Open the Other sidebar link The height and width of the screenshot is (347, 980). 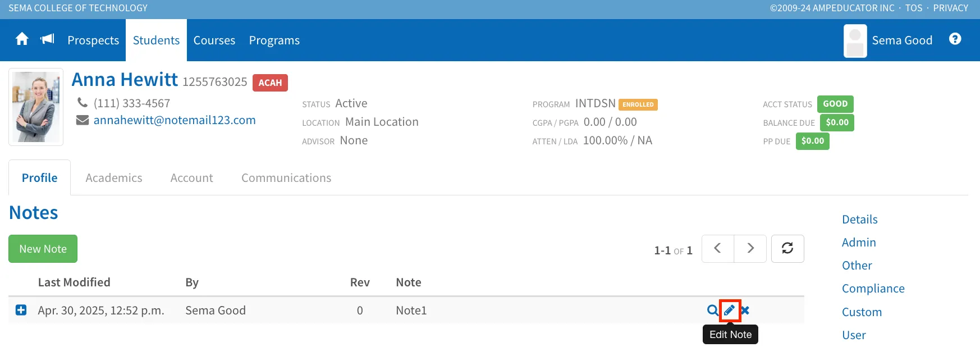(857, 266)
